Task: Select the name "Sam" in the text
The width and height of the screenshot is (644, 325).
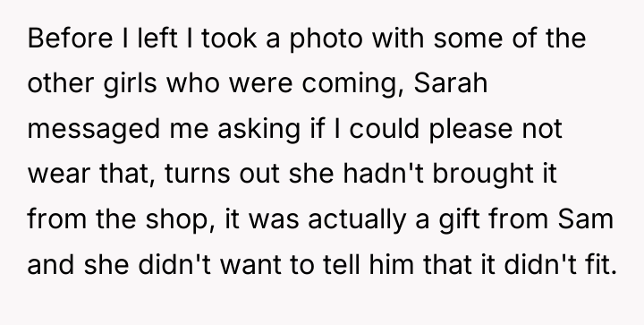Action: click(585, 218)
